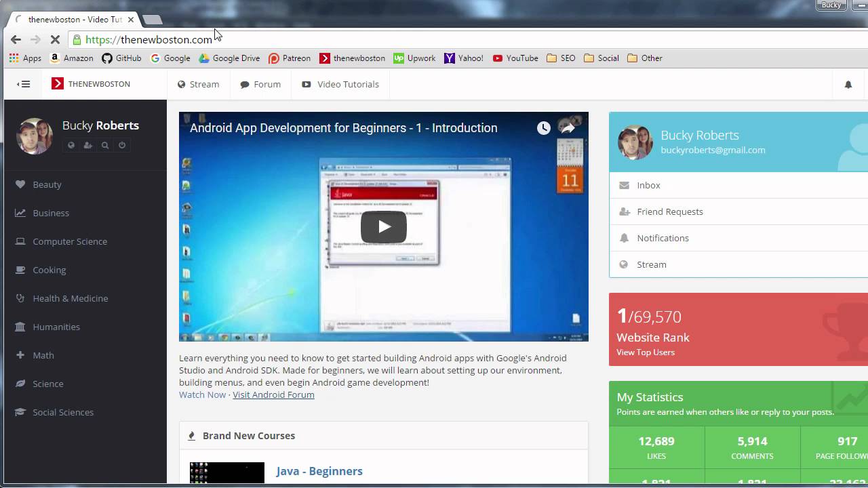The width and height of the screenshot is (868, 488).
Task: Click the globe icon under Bucky Roberts in sidebar
Action: (71, 145)
